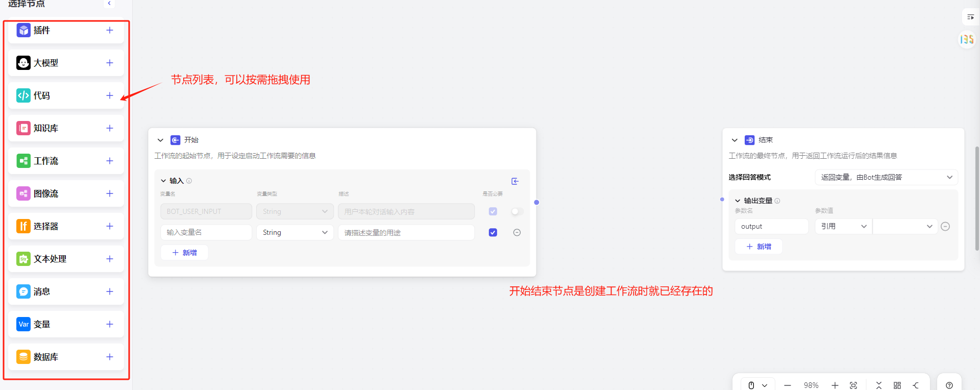
Task: Click the 变量 Var node icon
Action: tap(23, 324)
